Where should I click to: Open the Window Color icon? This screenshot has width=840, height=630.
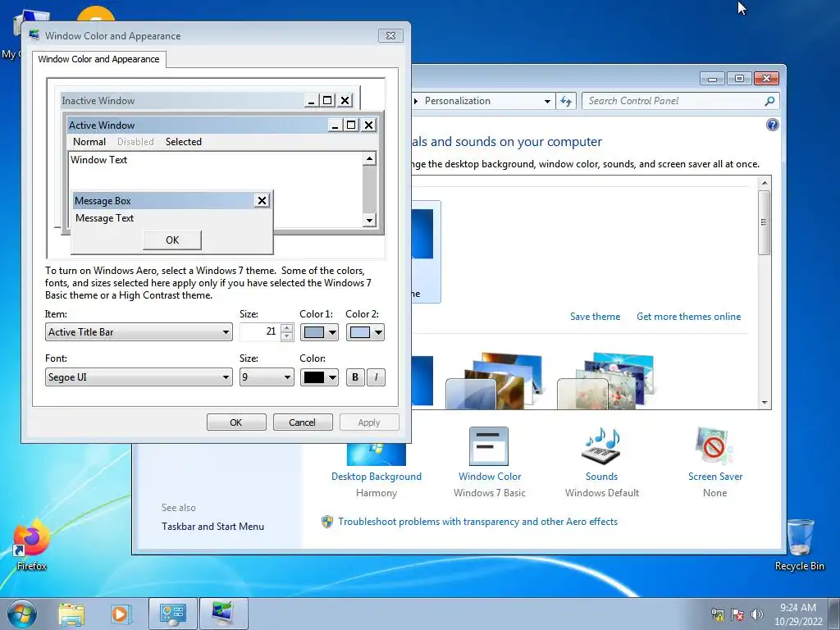tap(489, 445)
